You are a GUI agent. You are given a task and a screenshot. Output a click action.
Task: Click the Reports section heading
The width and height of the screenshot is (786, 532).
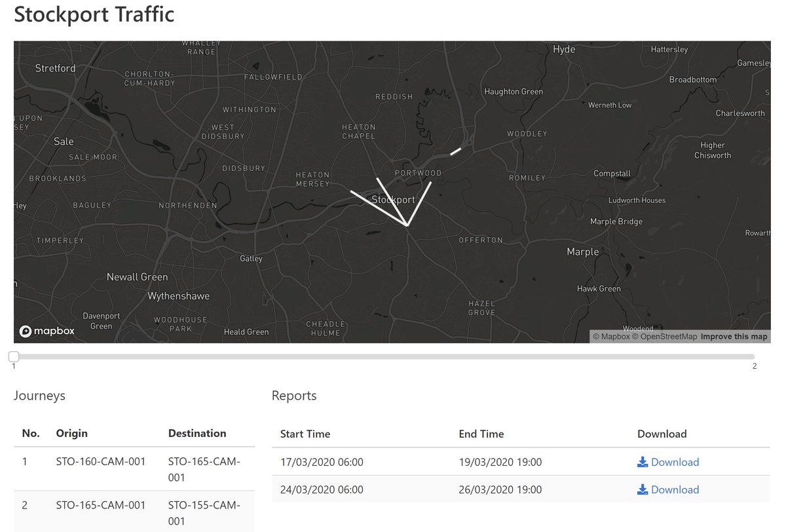294,396
